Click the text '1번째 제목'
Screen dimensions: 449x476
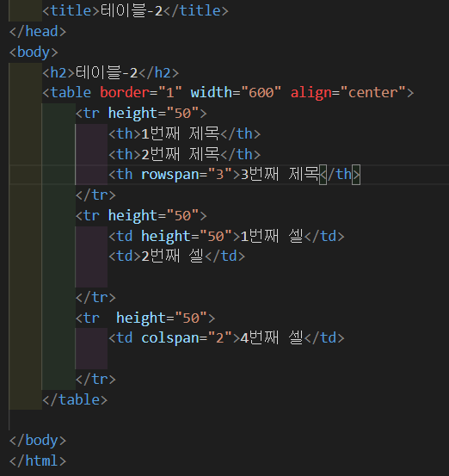pyautogui.click(x=181, y=134)
